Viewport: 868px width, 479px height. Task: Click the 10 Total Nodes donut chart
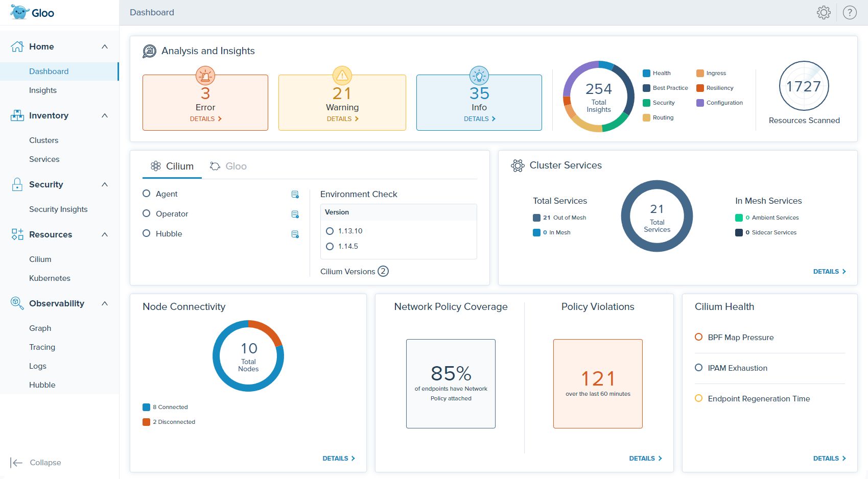tap(248, 356)
